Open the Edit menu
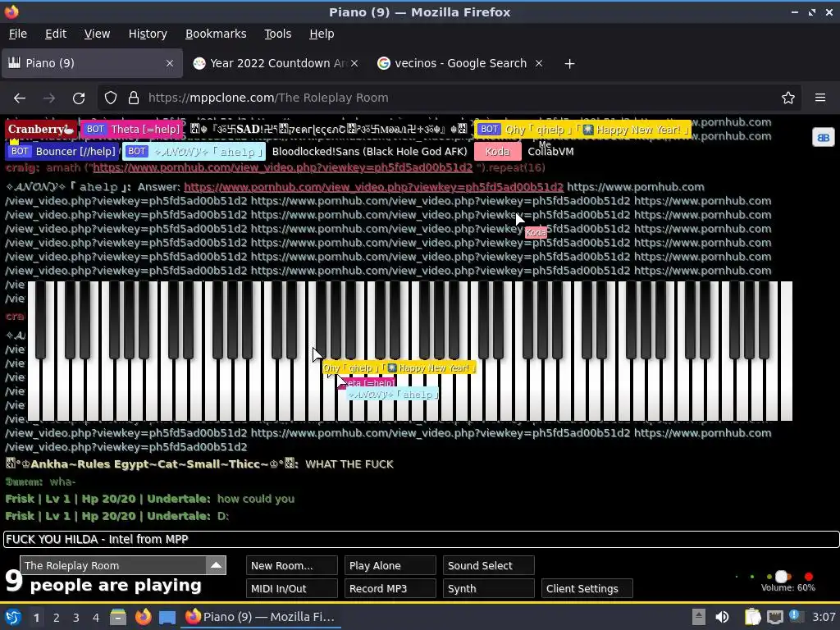Screen dimensions: 840x630 [56, 34]
